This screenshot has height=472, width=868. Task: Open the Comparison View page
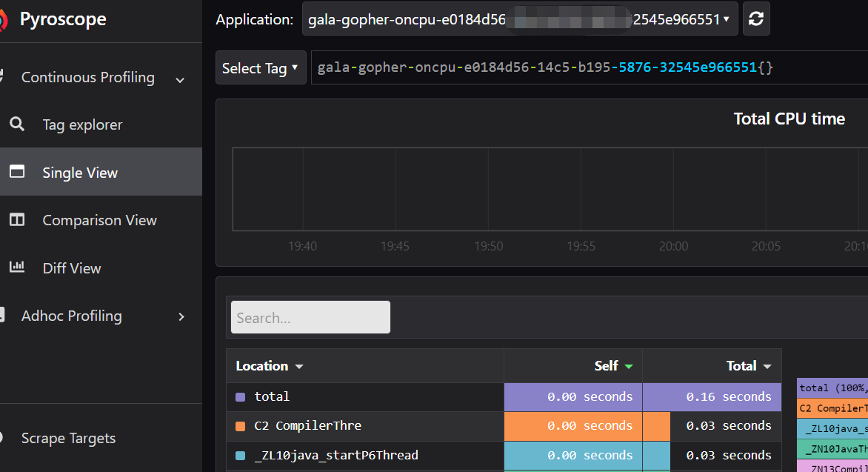coord(99,220)
